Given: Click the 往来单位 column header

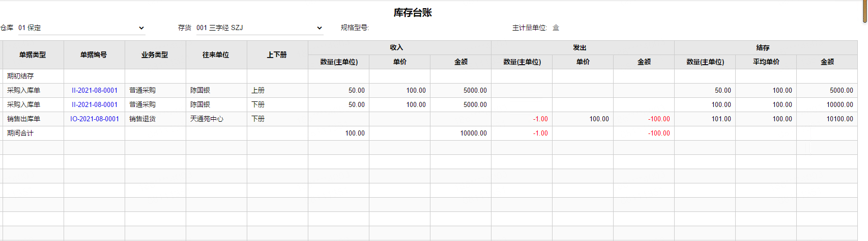Looking at the screenshot, I should coord(216,55).
